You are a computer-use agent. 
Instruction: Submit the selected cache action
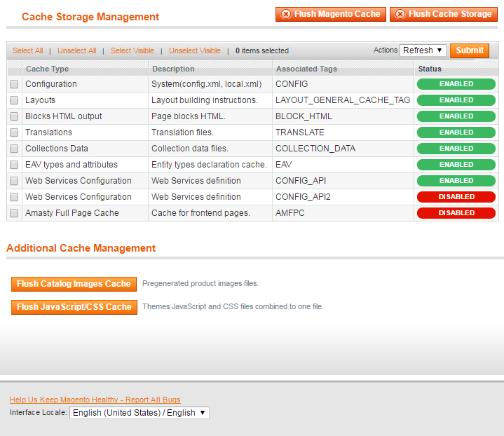[470, 50]
